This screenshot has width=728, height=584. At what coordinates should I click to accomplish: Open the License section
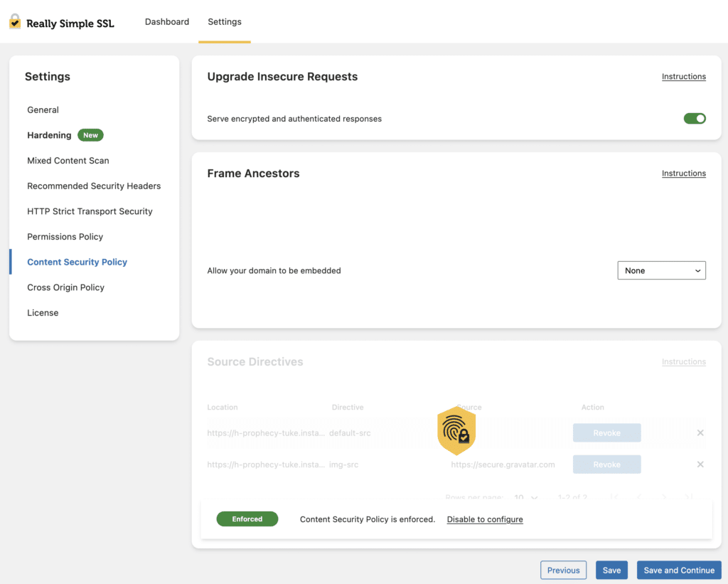tap(43, 313)
